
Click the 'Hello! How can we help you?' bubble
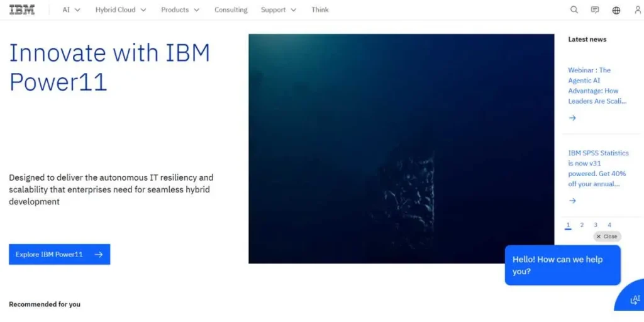(x=562, y=265)
